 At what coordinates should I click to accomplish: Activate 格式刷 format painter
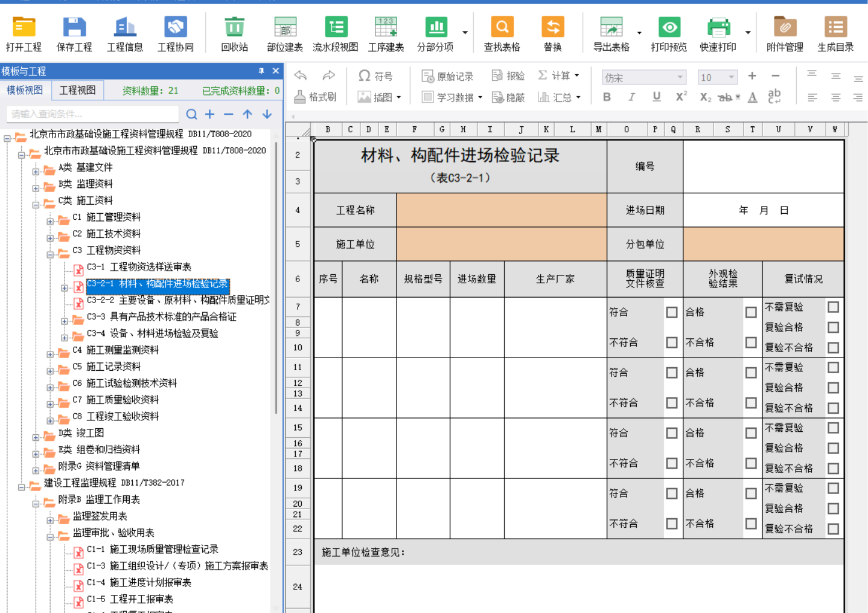point(315,97)
